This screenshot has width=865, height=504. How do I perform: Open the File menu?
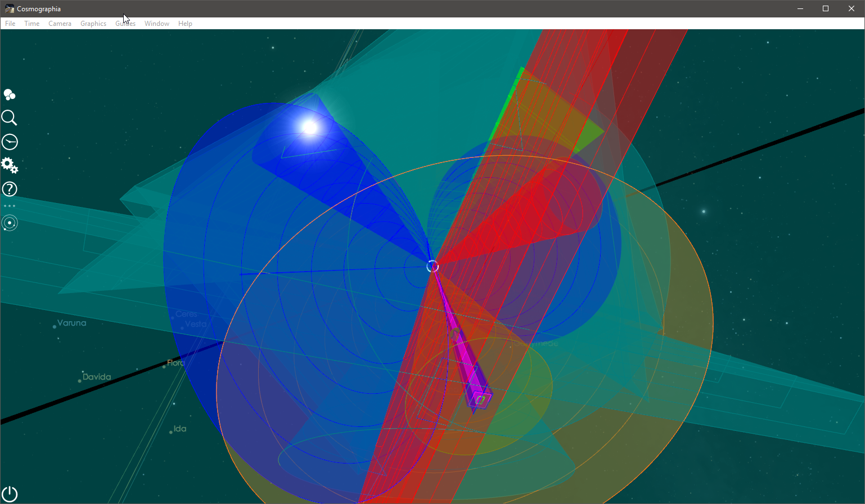point(10,24)
